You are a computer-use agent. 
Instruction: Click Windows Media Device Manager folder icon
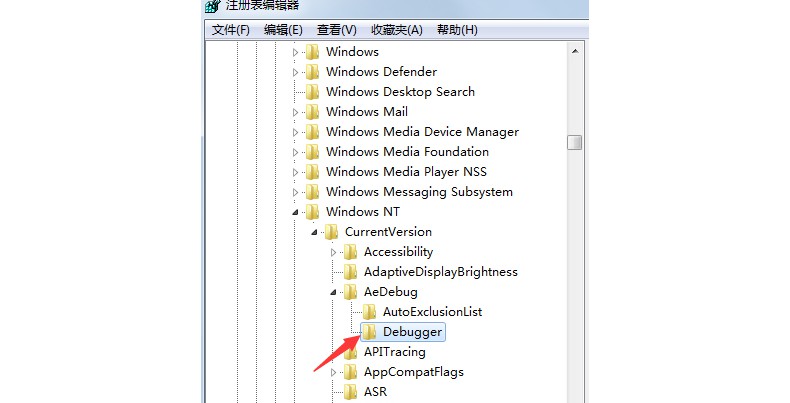point(312,132)
